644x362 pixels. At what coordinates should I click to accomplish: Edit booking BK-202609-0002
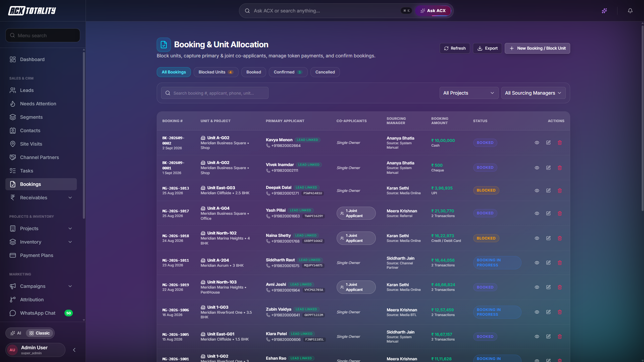tap(548, 142)
